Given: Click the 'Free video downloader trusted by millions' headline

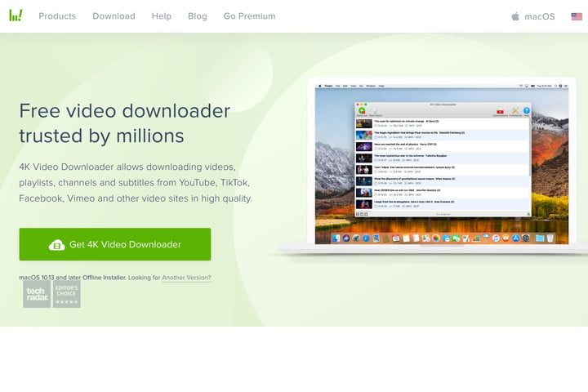Looking at the screenshot, I should tap(124, 123).
